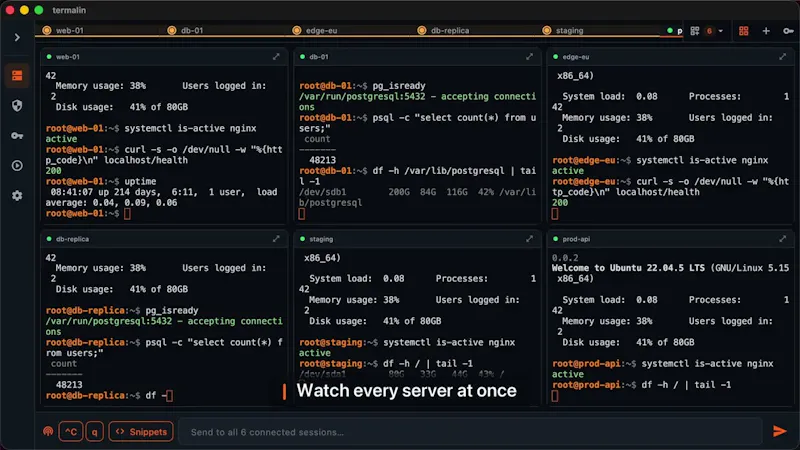Click the termalin window title
Image resolution: width=800 pixels, height=450 pixels.
tap(69, 10)
